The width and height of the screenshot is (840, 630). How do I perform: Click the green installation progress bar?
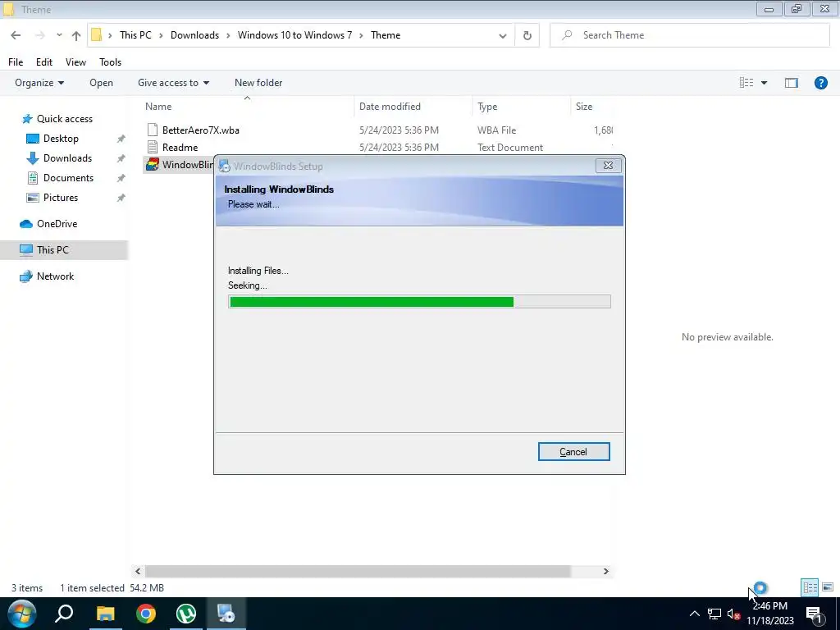[x=419, y=302]
